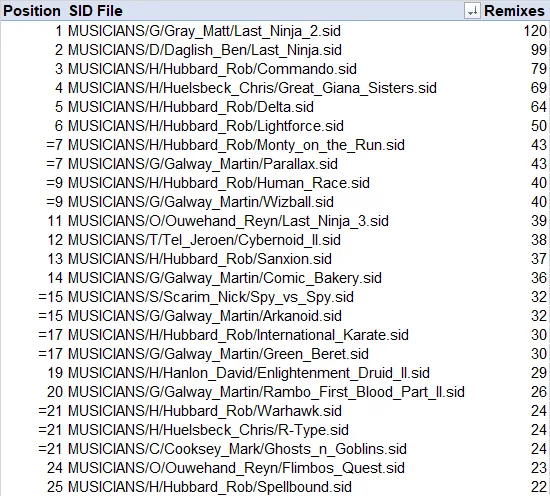The height and width of the screenshot is (496, 550).
Task: Select the Rambo_First_Blood_Part_II.sid cell
Action: pos(266,392)
